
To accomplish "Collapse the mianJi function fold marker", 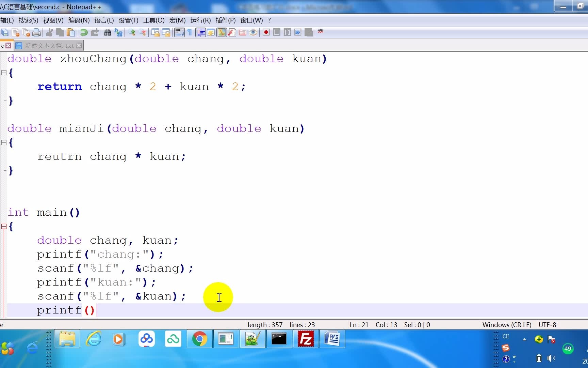I will coord(4,143).
